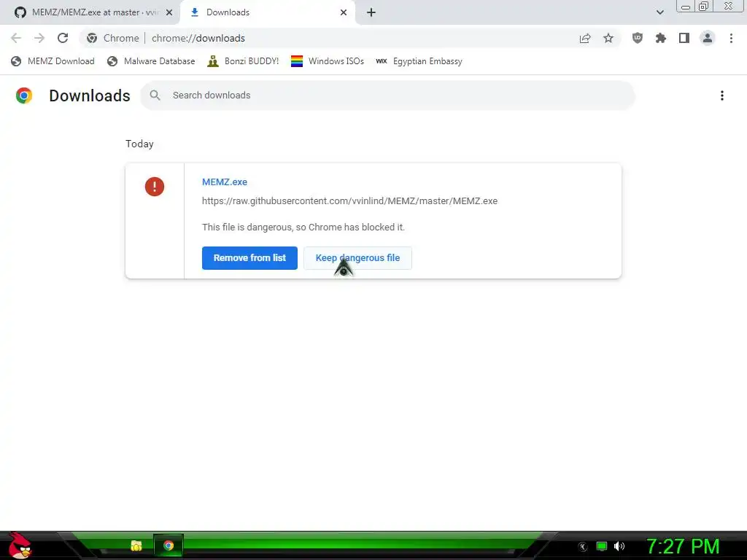The height and width of the screenshot is (560, 747).
Task: Open the Windows ISOs bookmark
Action: click(x=328, y=61)
